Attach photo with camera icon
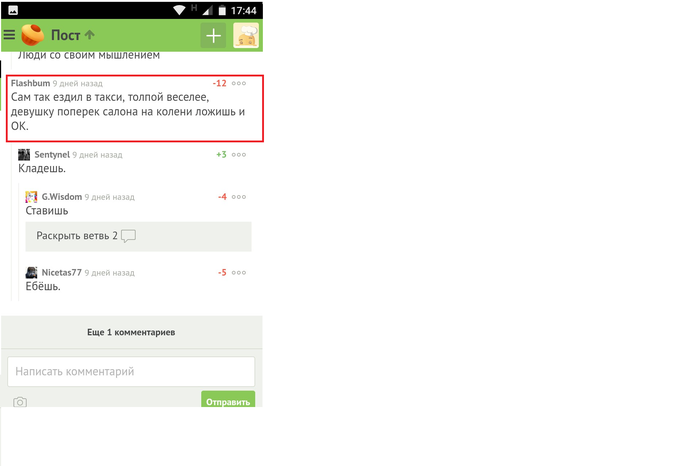Screen dimensions: 700x466 20,402
